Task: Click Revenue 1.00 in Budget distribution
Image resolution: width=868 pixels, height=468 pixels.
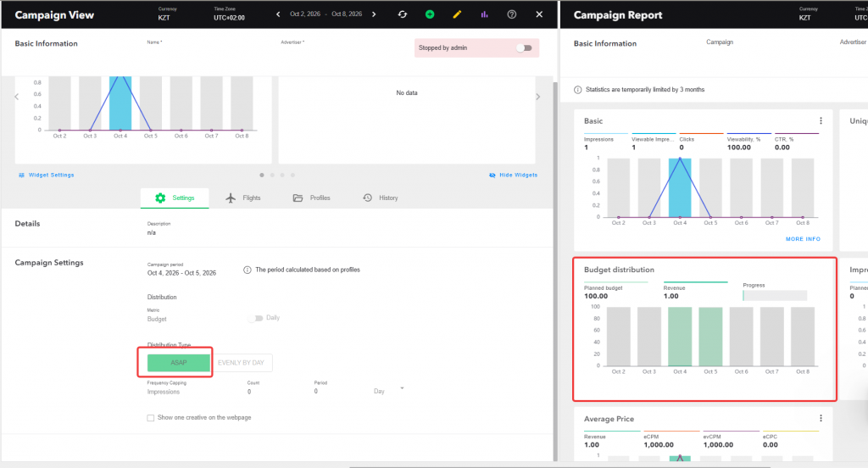Action: click(x=671, y=296)
